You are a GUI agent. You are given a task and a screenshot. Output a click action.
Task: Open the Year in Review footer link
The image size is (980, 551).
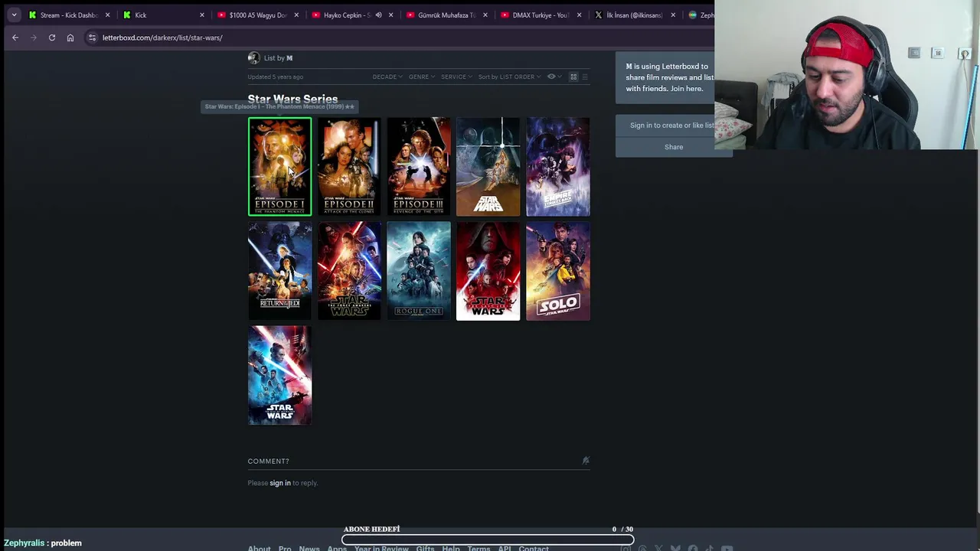coord(381,548)
